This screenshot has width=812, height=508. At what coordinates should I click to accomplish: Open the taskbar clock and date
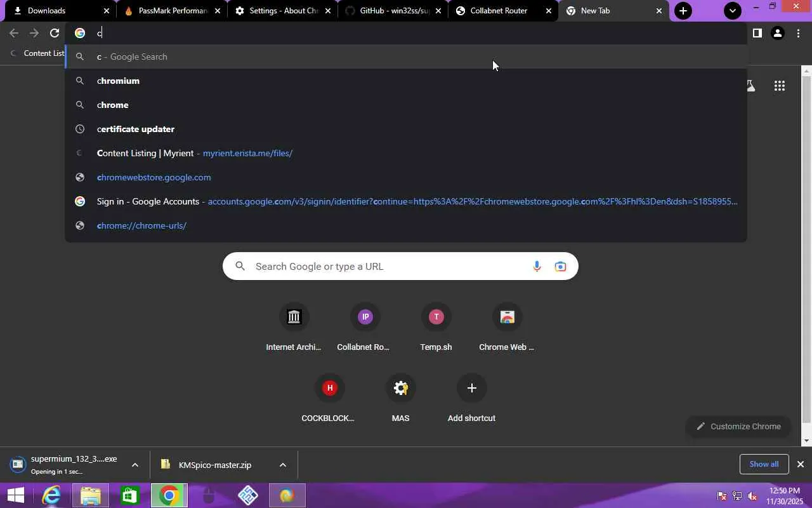pos(784,496)
